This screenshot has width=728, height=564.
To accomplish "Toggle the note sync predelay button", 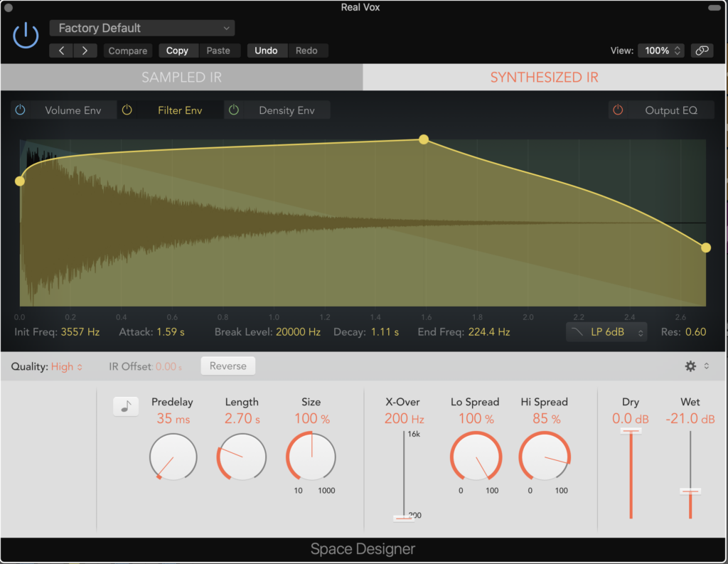I will click(x=126, y=407).
